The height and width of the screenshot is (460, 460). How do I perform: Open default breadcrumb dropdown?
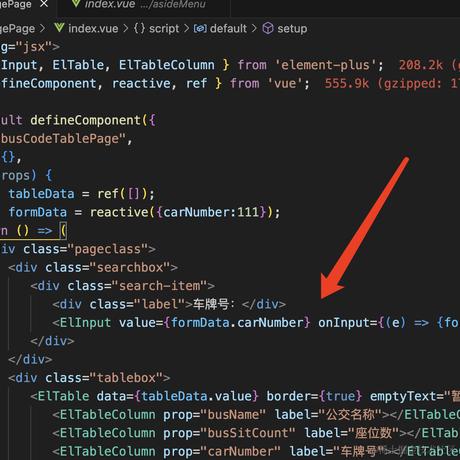228,29
